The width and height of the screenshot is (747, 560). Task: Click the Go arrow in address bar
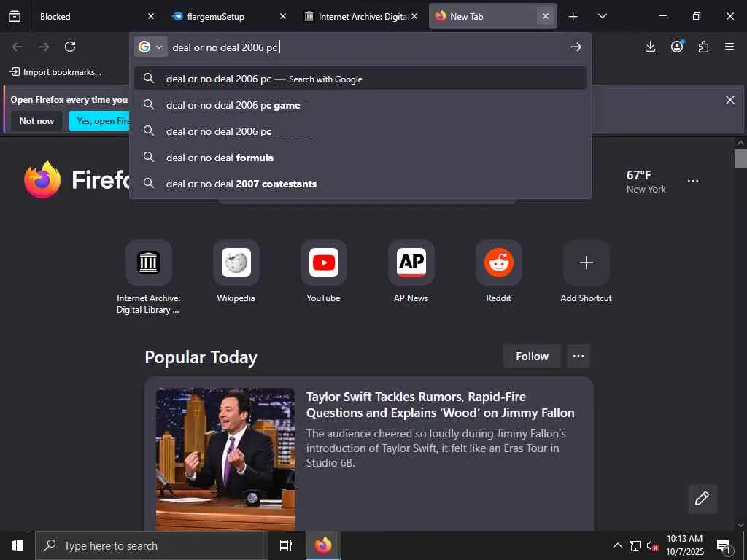(x=576, y=47)
